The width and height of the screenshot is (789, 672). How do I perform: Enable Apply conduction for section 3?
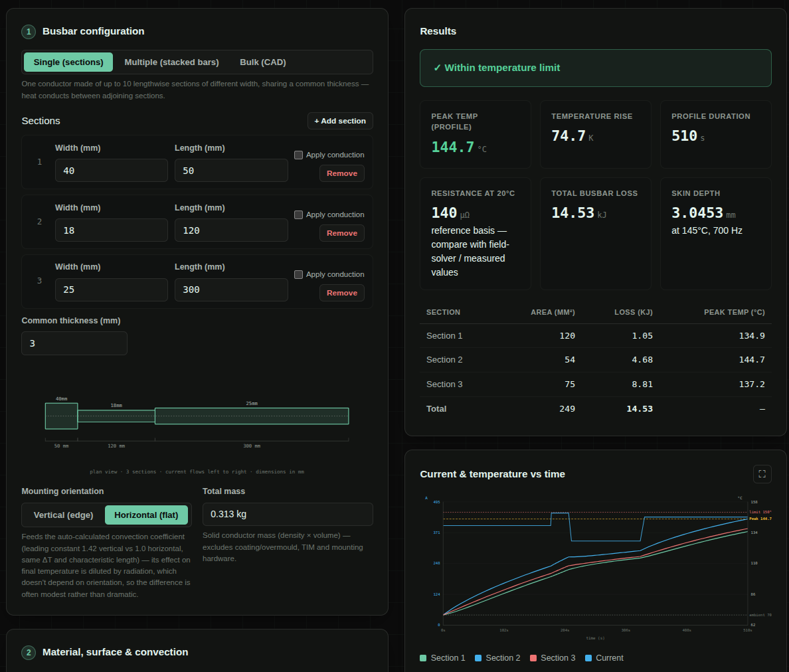(298, 275)
